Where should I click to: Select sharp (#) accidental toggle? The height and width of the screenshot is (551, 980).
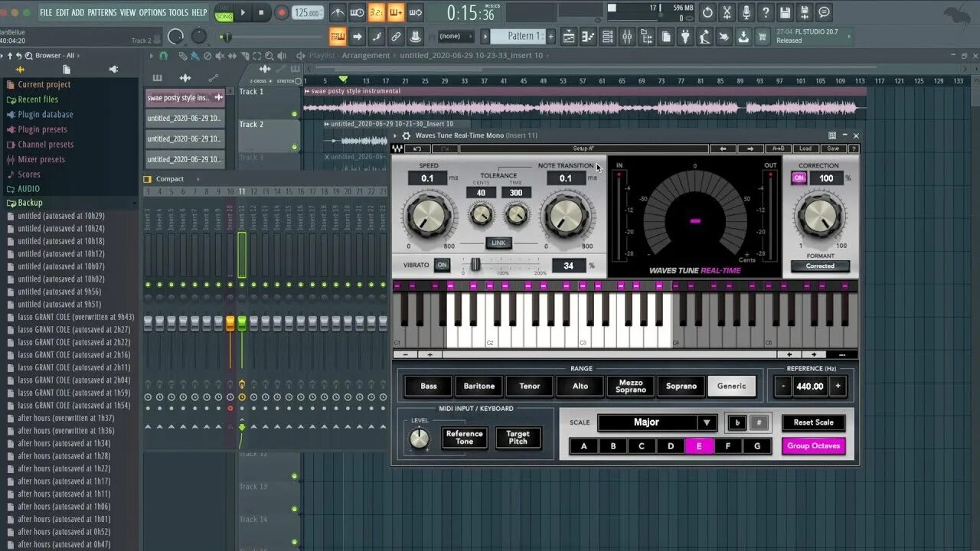(759, 422)
